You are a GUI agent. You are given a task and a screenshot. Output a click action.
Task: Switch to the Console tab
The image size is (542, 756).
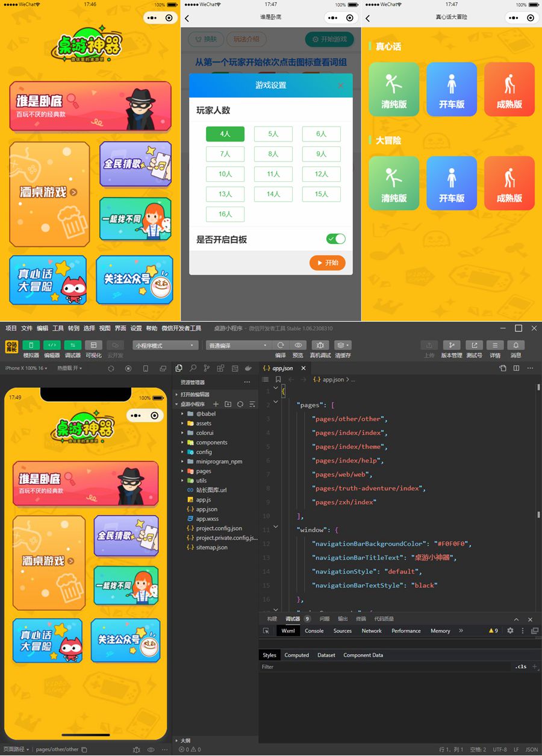(314, 631)
